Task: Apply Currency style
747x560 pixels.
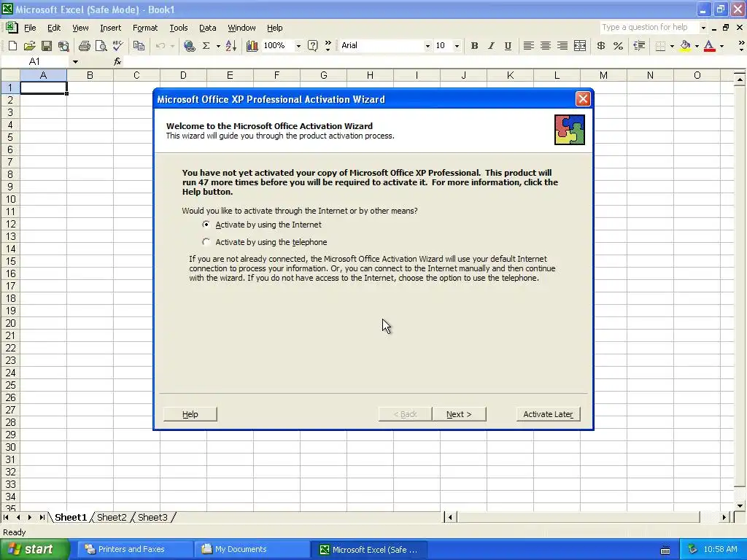Action: pos(601,46)
